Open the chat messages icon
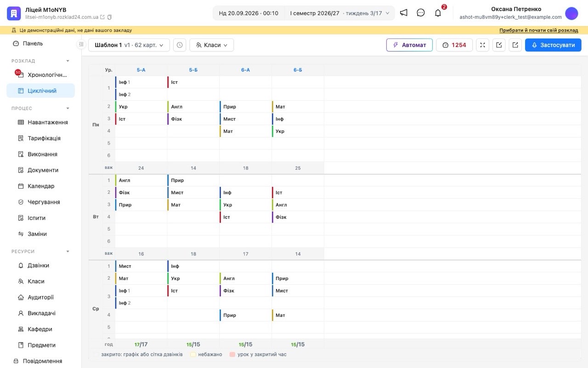Viewport: 588px width, 368px height. tap(421, 13)
